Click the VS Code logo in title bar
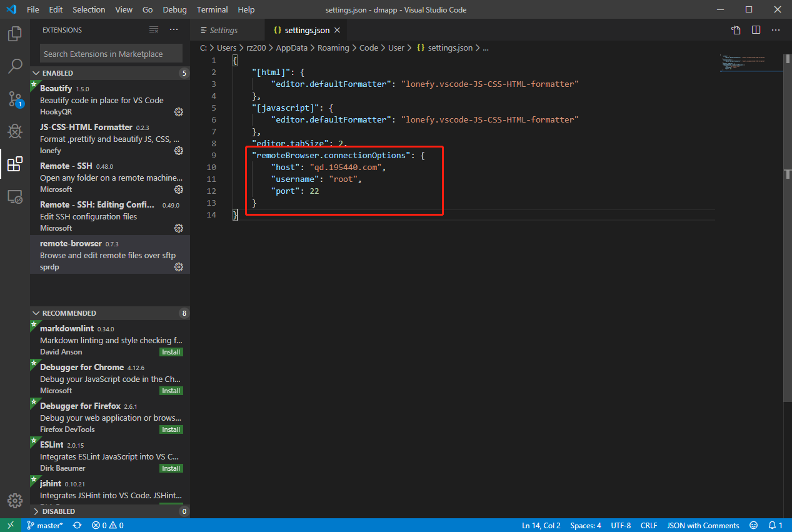The height and width of the screenshot is (532, 792). tap(11, 9)
